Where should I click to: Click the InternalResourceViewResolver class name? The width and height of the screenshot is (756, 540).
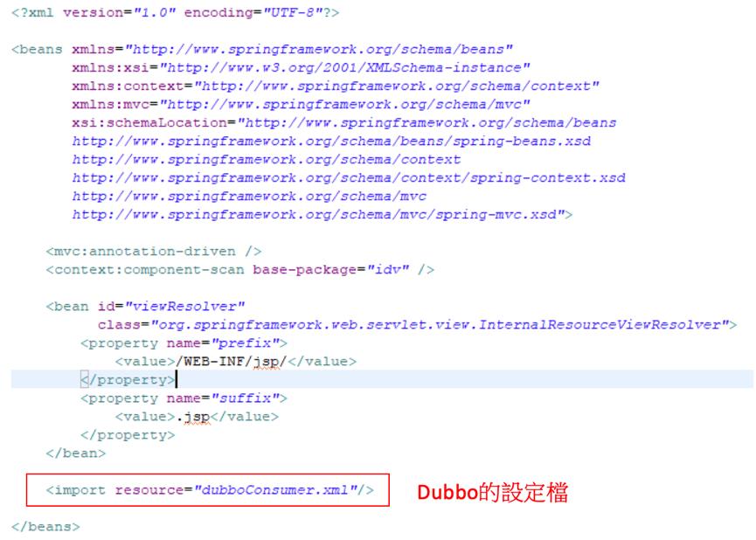coord(600,324)
